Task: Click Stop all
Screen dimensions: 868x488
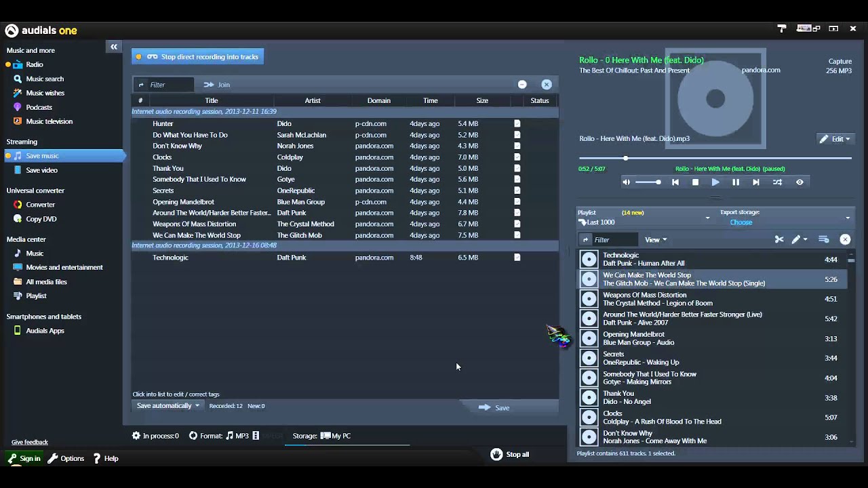Action: point(510,454)
